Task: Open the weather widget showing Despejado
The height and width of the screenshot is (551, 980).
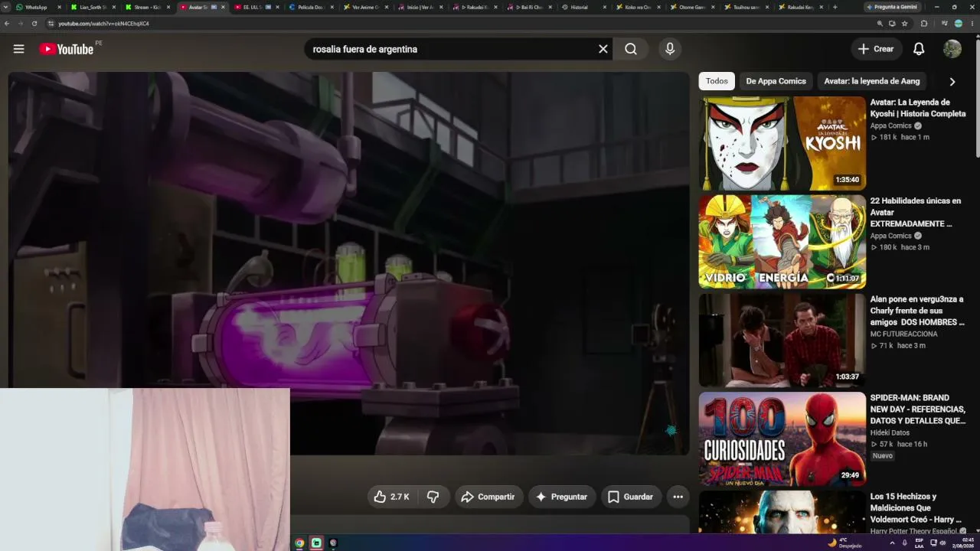Action: [844, 543]
